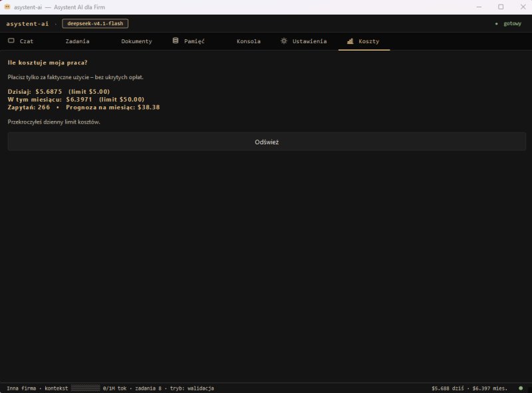Click 'Zapytań: 266' query count
Image resolution: width=532 pixels, height=393 pixels.
click(29, 107)
